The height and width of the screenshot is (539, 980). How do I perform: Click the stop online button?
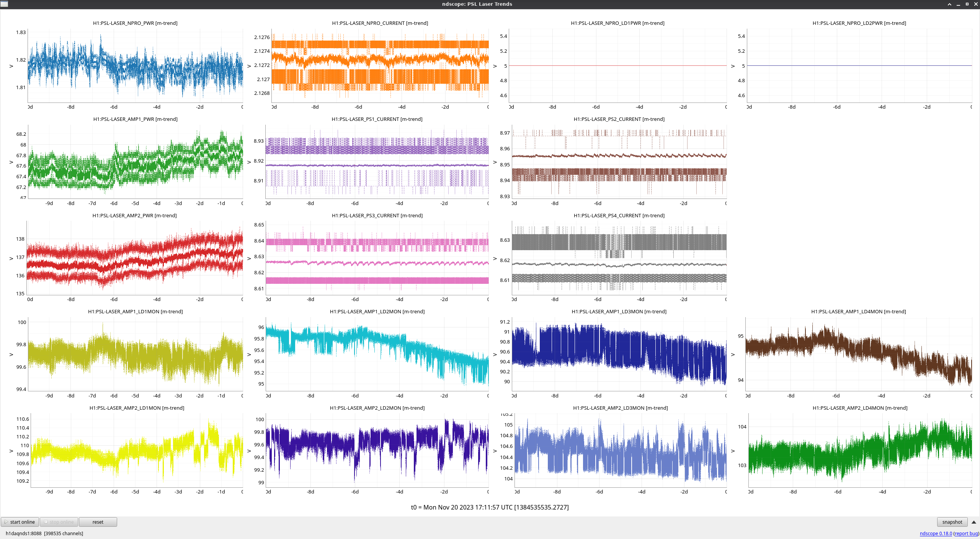pyautogui.click(x=59, y=522)
